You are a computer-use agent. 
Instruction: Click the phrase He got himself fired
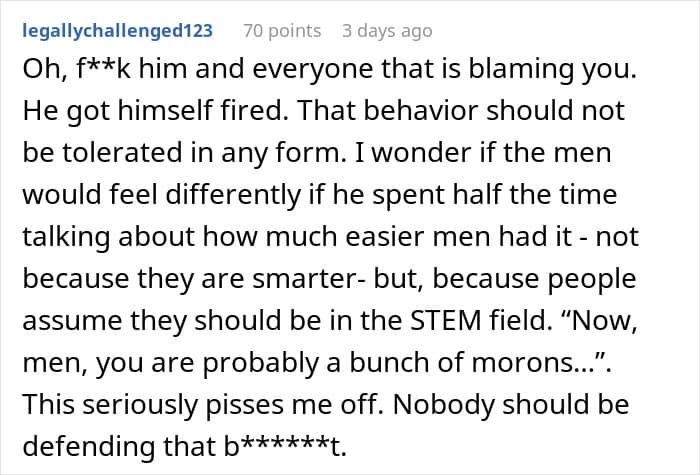[155, 111]
